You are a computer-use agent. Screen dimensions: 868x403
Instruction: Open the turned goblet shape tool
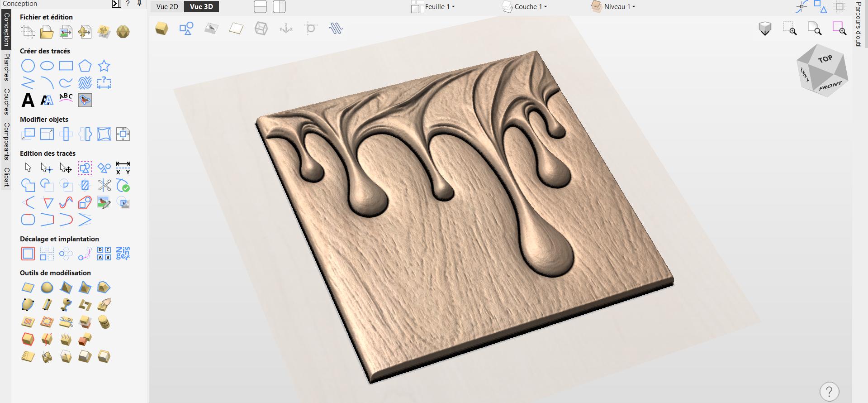tap(66, 305)
